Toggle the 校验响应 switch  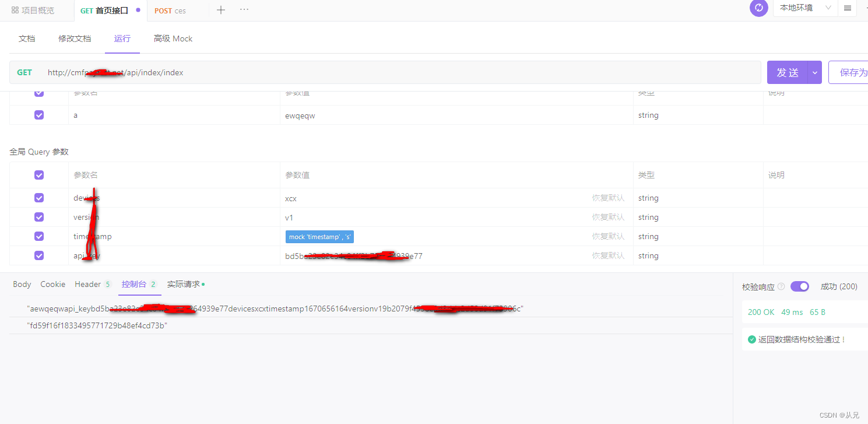point(800,286)
